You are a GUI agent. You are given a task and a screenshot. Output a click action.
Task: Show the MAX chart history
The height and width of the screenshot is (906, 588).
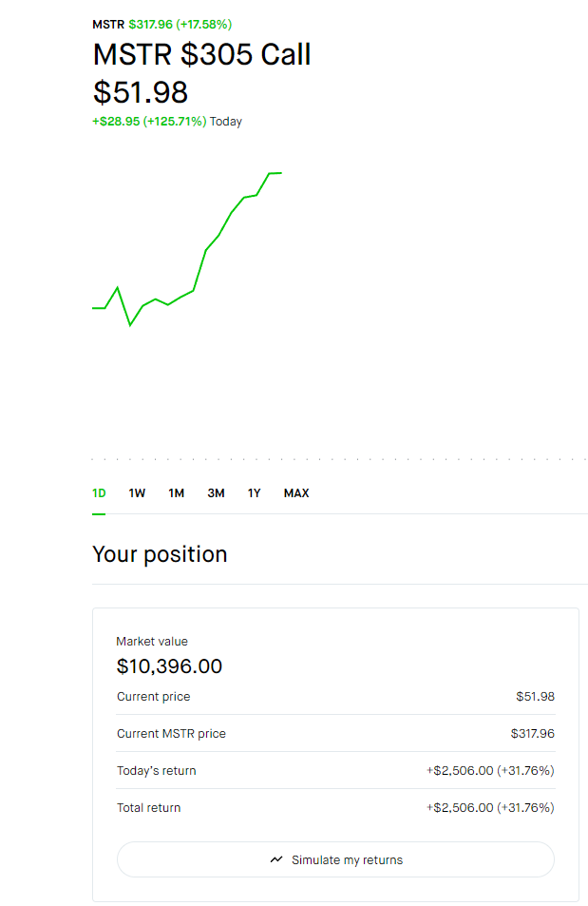click(295, 492)
